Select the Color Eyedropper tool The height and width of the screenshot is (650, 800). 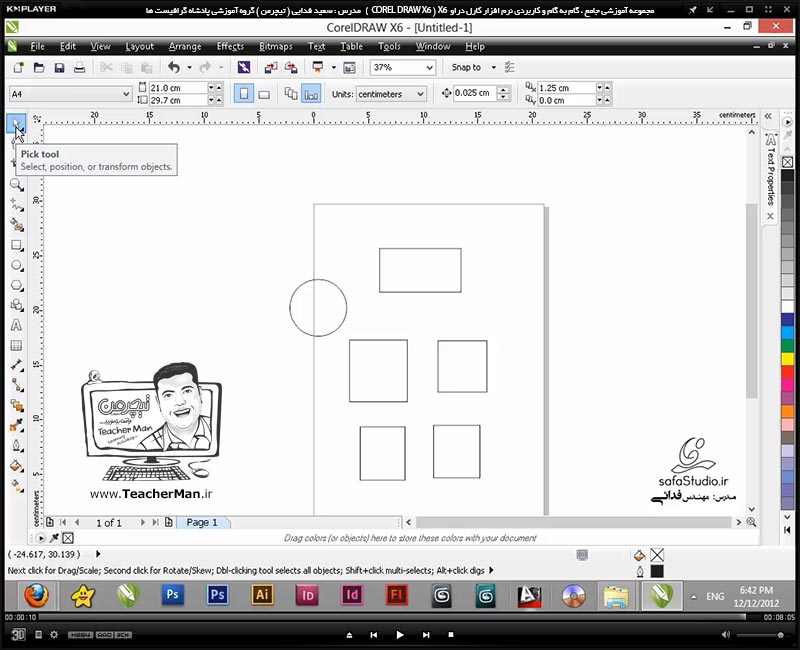[x=16, y=424]
